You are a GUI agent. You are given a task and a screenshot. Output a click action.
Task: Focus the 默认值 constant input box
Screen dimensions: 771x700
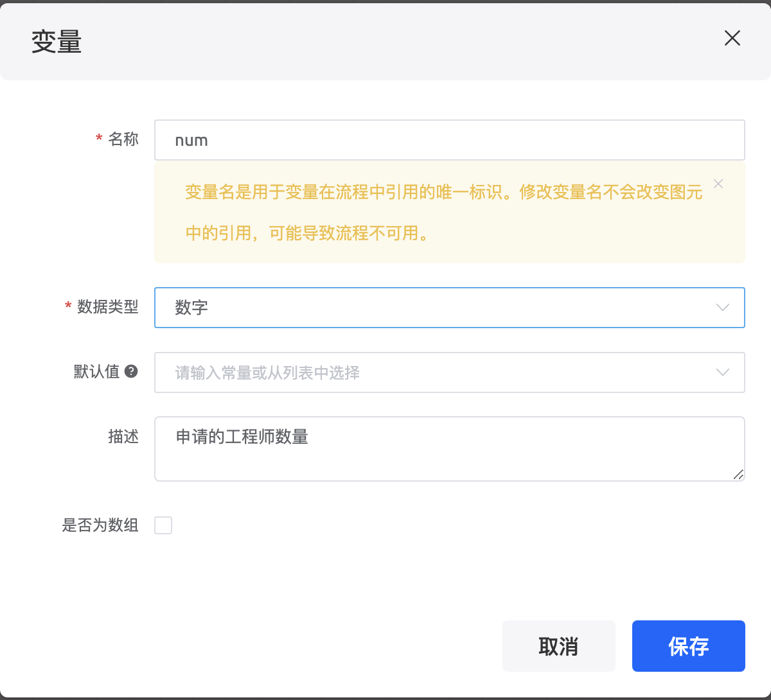click(x=437, y=372)
